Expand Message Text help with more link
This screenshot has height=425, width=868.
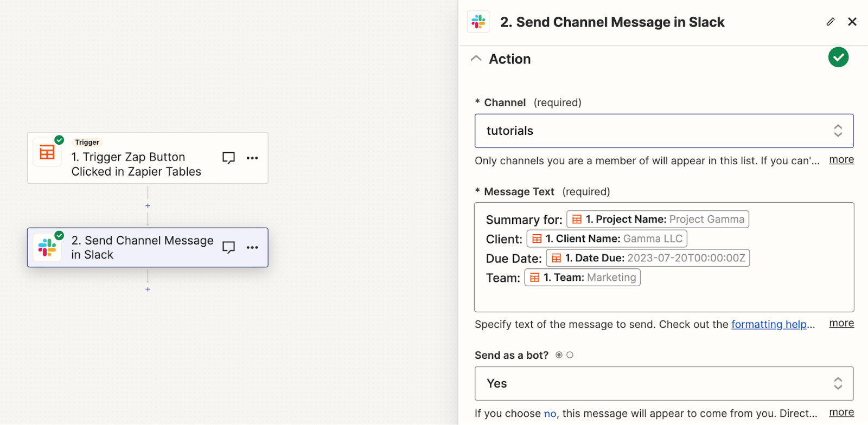tap(841, 324)
